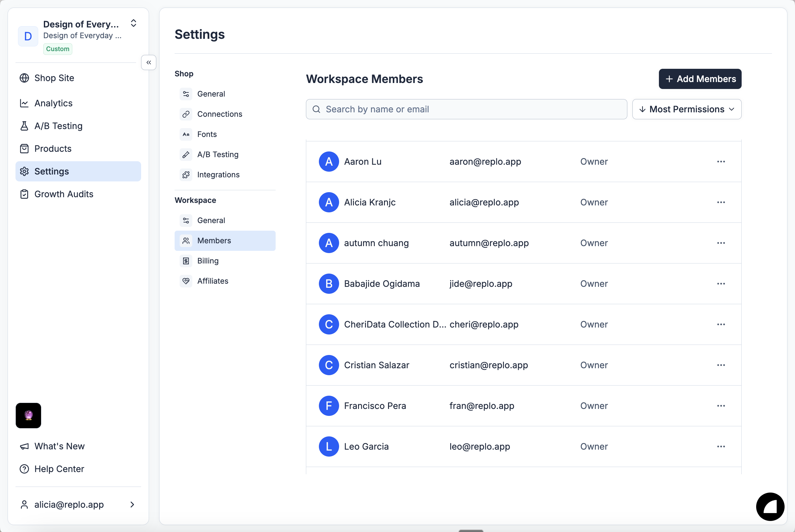Click Aaron Lu's avatar icon
This screenshot has height=532, width=795.
[x=329, y=162]
